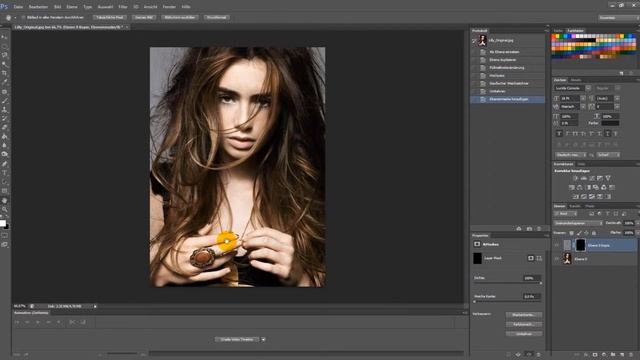Create new snapshot in Protokoll panel
Viewport: 640px width, 360px height.
click(x=529, y=229)
